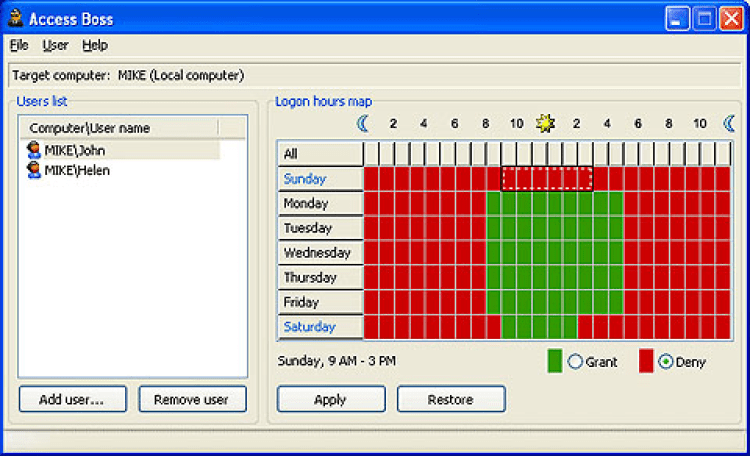Click the Access Boss title bar icon

pyautogui.click(x=15, y=19)
